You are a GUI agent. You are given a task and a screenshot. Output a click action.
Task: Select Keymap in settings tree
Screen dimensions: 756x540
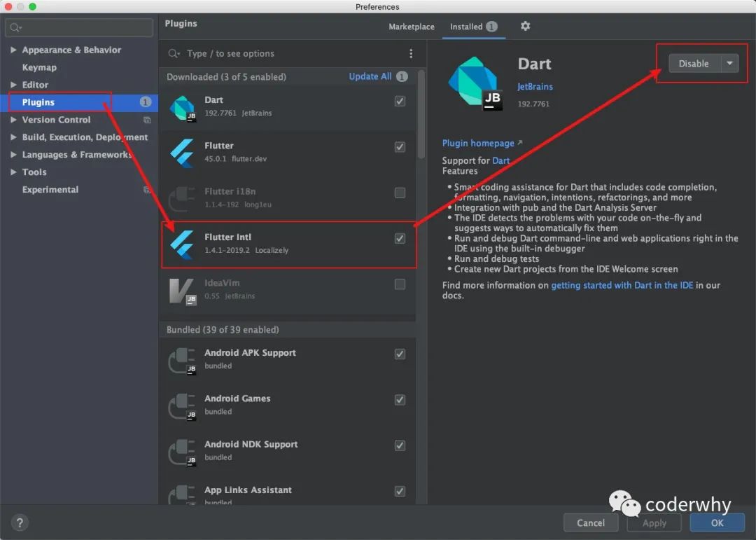click(39, 67)
